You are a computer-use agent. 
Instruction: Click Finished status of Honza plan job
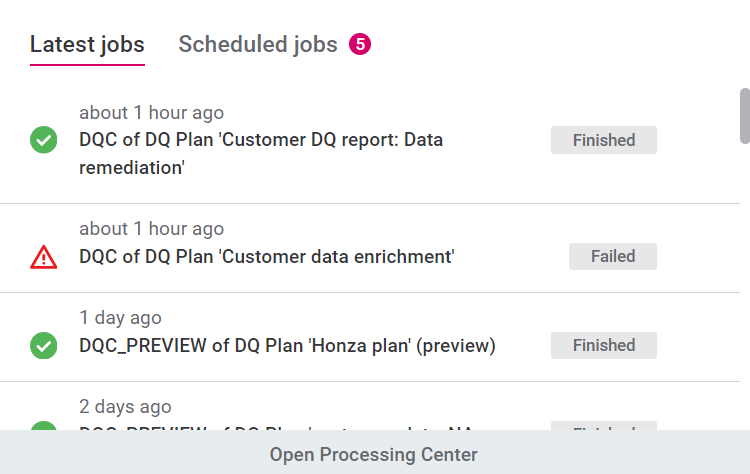click(603, 346)
